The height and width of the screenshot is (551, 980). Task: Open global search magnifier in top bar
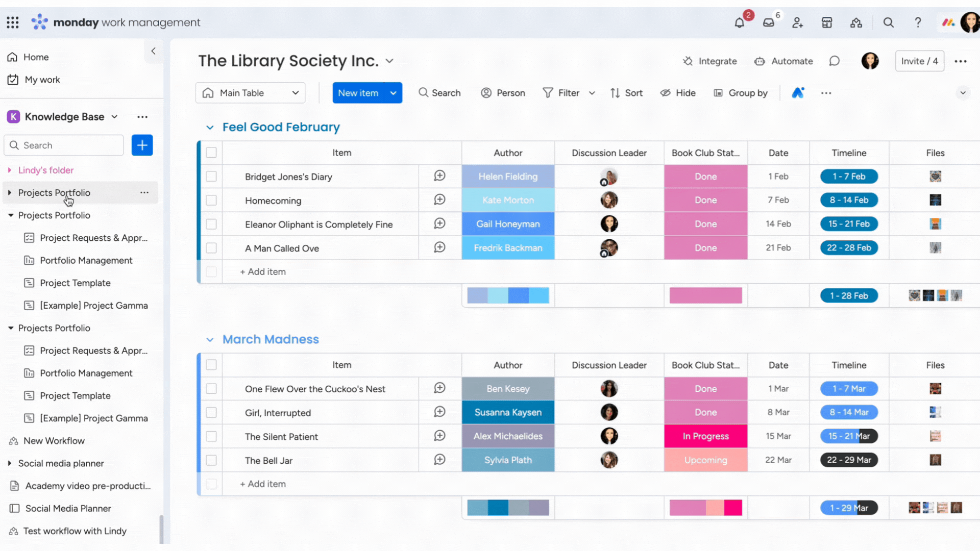pos(889,22)
